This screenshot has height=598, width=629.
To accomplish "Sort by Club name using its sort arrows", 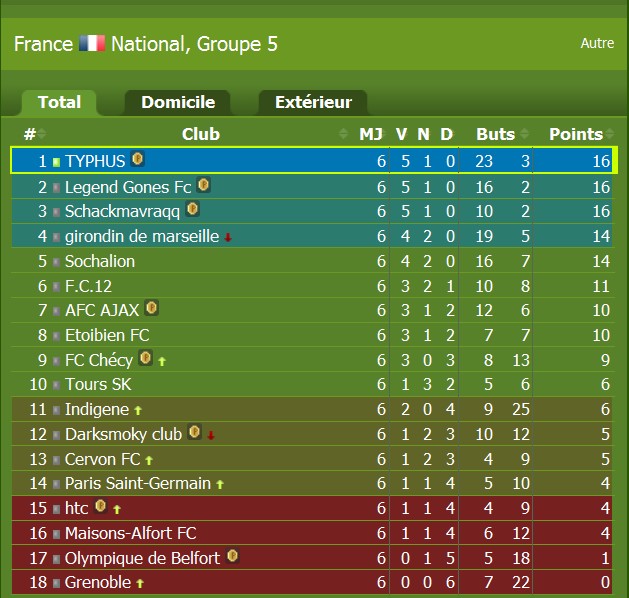I will (343, 134).
